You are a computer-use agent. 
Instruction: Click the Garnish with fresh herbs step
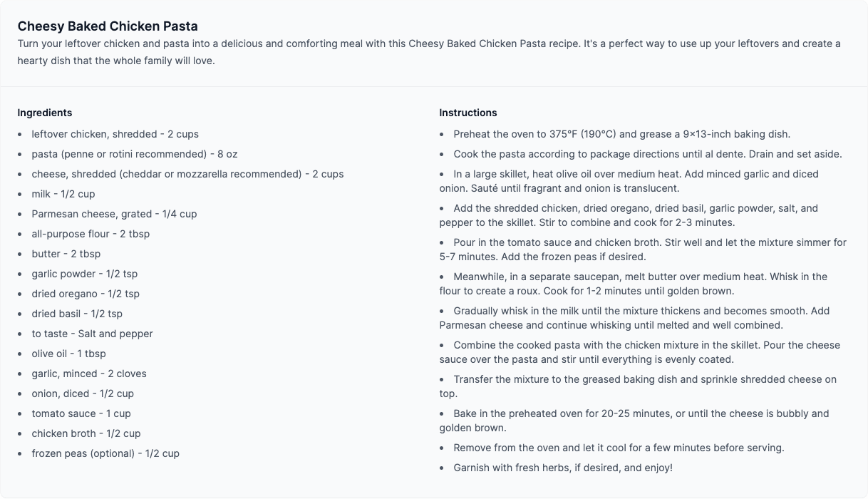pos(563,468)
